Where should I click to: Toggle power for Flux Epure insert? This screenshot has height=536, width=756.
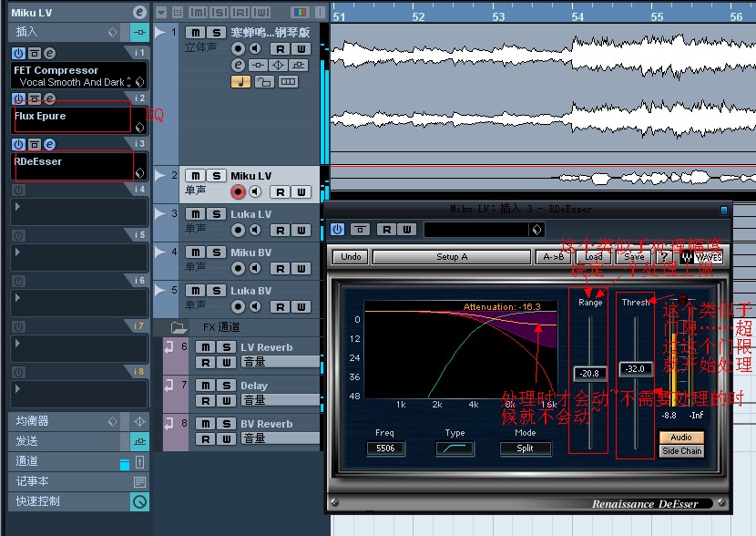(18, 98)
